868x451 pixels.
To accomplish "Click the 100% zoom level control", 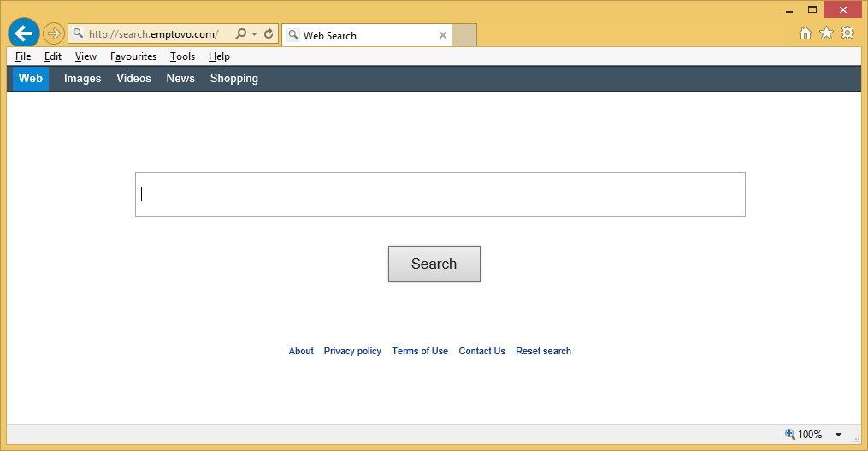I will pyautogui.click(x=804, y=435).
